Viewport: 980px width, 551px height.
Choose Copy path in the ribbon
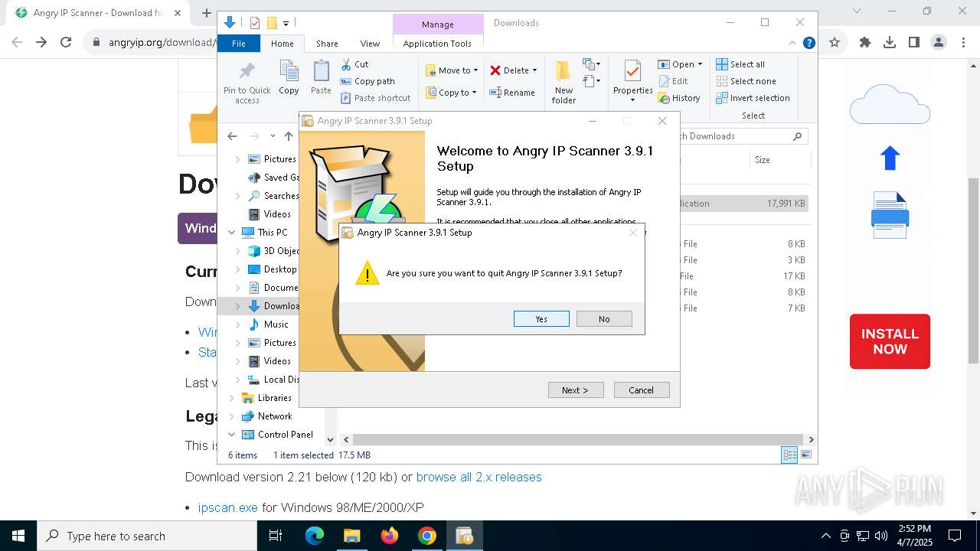(x=367, y=81)
